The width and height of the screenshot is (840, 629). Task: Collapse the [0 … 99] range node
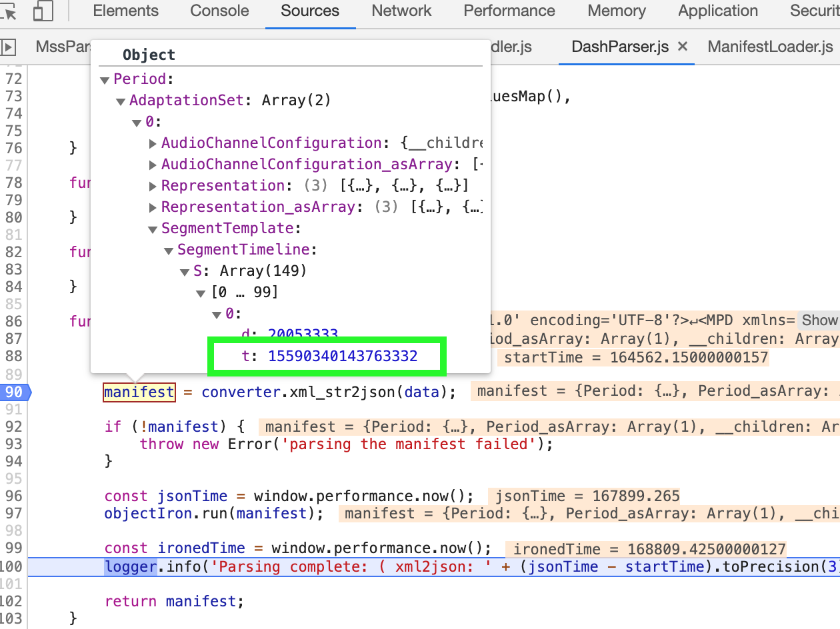click(x=201, y=292)
